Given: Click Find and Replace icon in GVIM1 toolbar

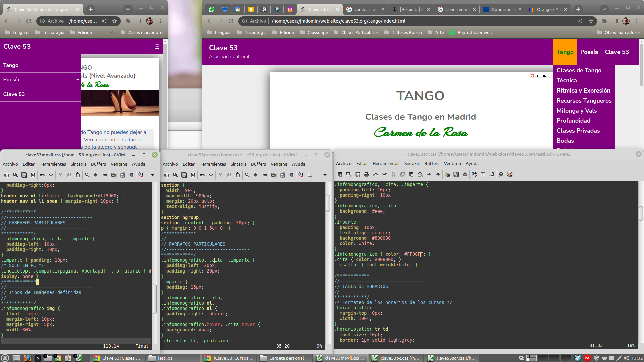Looking at the screenshot, I should pyautogui.click(x=247, y=175).
